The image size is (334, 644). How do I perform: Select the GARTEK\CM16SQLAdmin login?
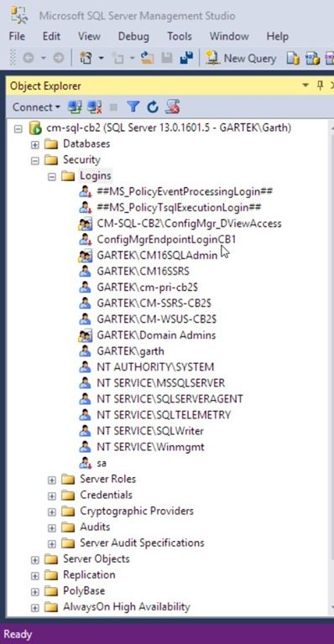pos(157,256)
